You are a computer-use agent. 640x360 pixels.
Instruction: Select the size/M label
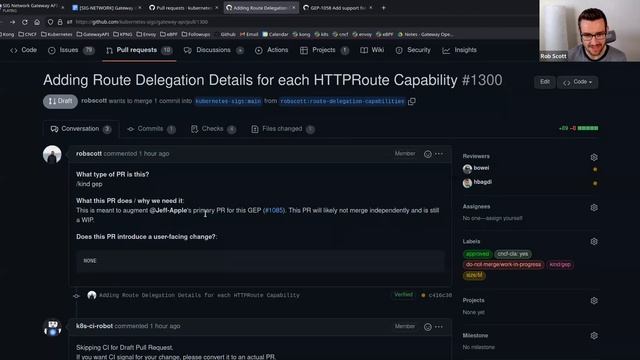pos(474,275)
